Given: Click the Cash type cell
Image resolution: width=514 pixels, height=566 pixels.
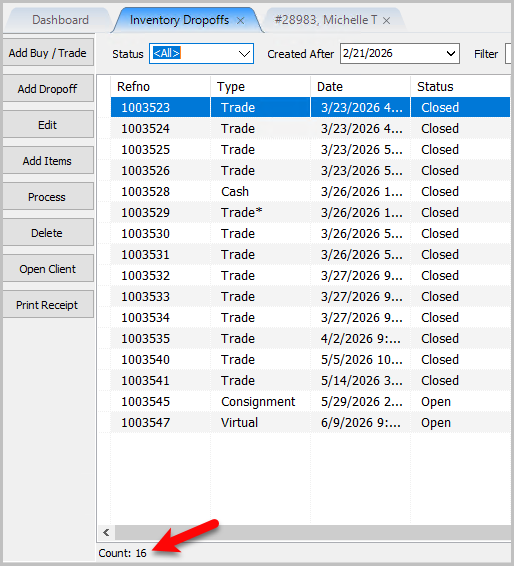Looking at the screenshot, I should (260, 191).
